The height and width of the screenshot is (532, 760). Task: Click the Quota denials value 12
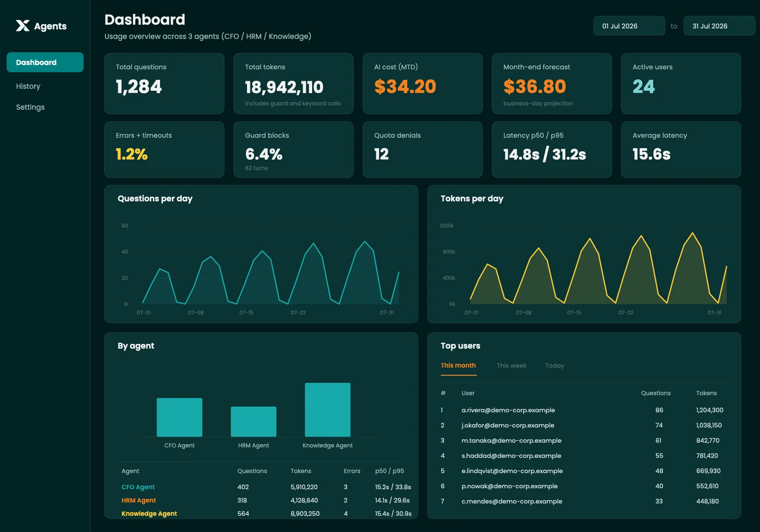point(381,154)
